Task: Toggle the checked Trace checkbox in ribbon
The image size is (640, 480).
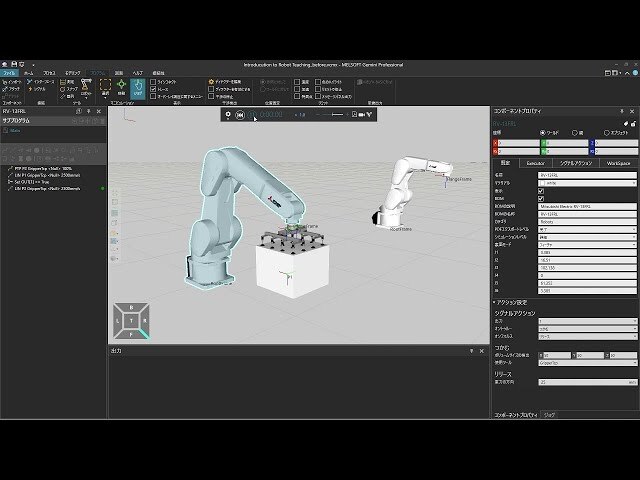Action: (153, 89)
